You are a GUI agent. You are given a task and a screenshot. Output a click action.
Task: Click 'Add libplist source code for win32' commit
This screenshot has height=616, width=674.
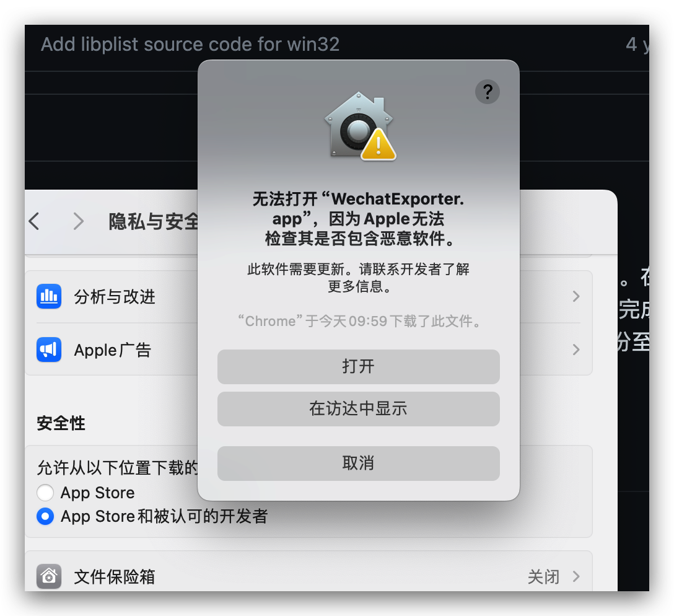point(190,44)
